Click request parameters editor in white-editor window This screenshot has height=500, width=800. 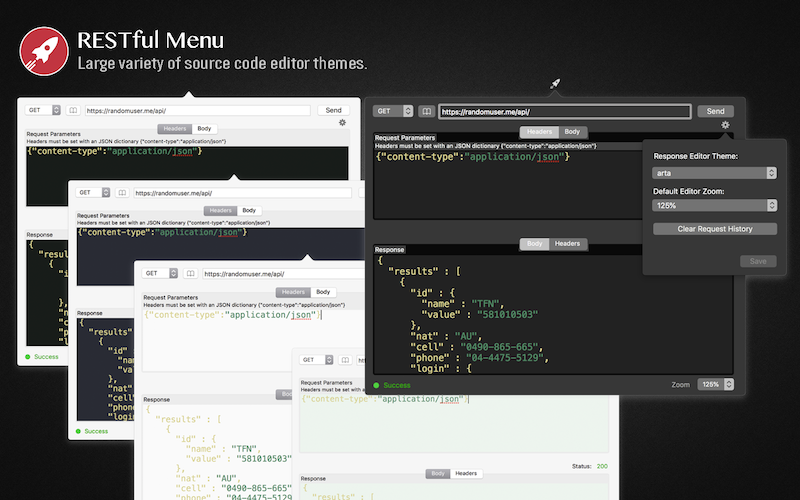[254, 341]
